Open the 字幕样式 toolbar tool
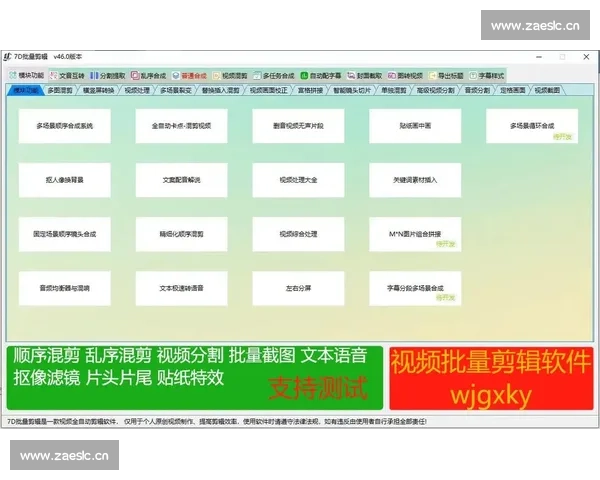This screenshot has height=480, width=600. pos(487,75)
